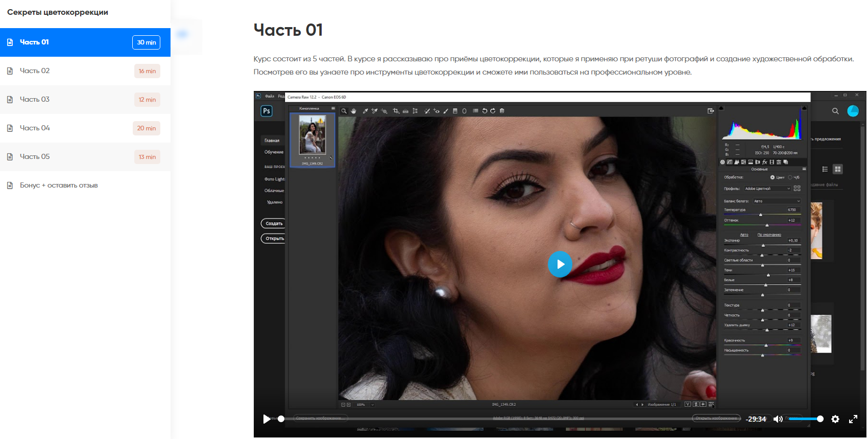This screenshot has width=868, height=439.
Task: Open the Профиль Adobe Цветной dropdown
Action: [767, 189]
